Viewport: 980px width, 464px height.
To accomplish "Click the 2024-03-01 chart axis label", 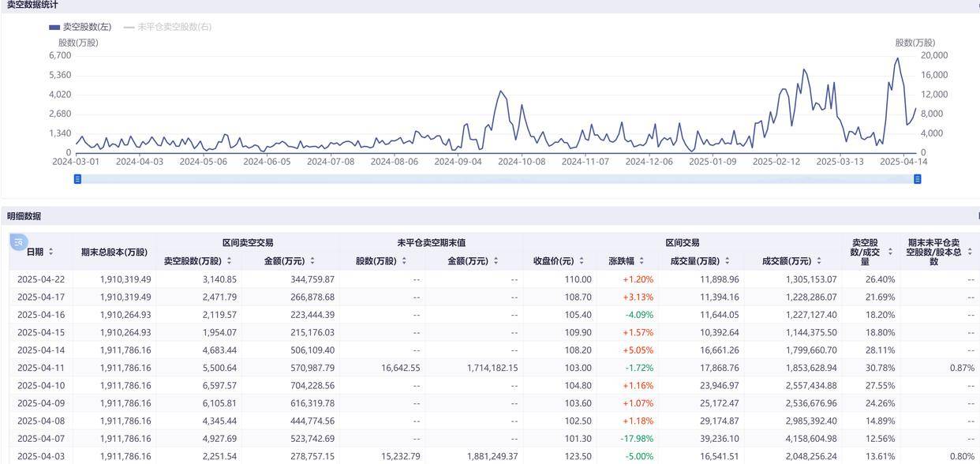I will click(x=76, y=162).
